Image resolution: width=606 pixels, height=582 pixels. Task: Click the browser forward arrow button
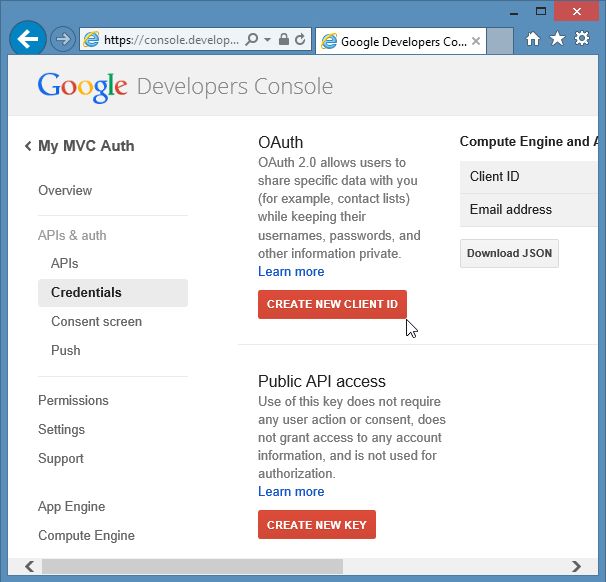pos(63,39)
